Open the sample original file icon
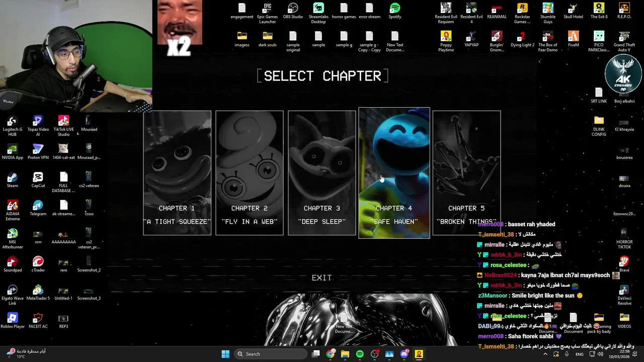644x362 pixels. 293,41
